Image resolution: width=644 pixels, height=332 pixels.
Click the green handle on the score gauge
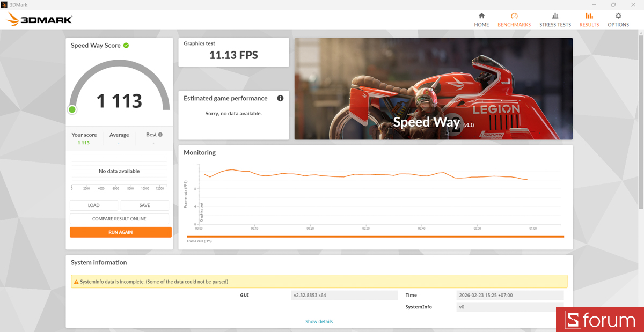tap(72, 109)
